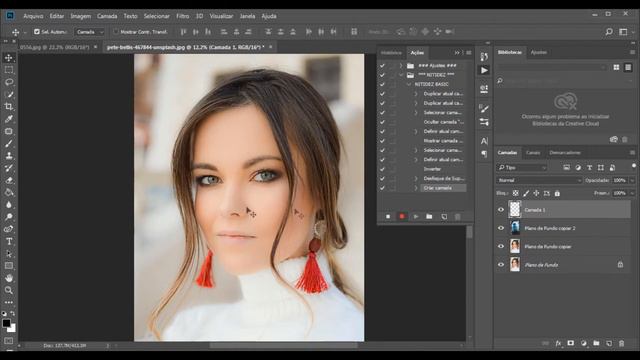Click the horizontal canvas scrollbar
Image resolution: width=640 pixels, height=360 pixels.
coord(284,346)
